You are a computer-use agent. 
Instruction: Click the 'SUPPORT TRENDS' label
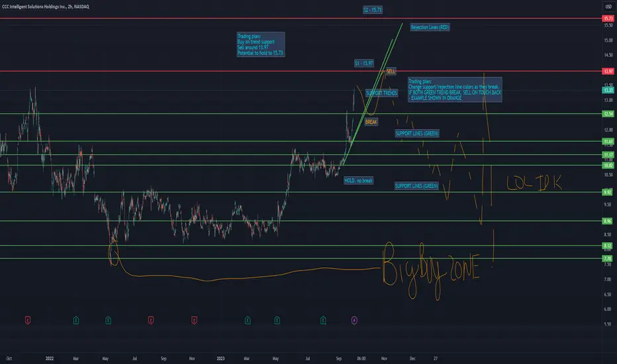point(382,93)
